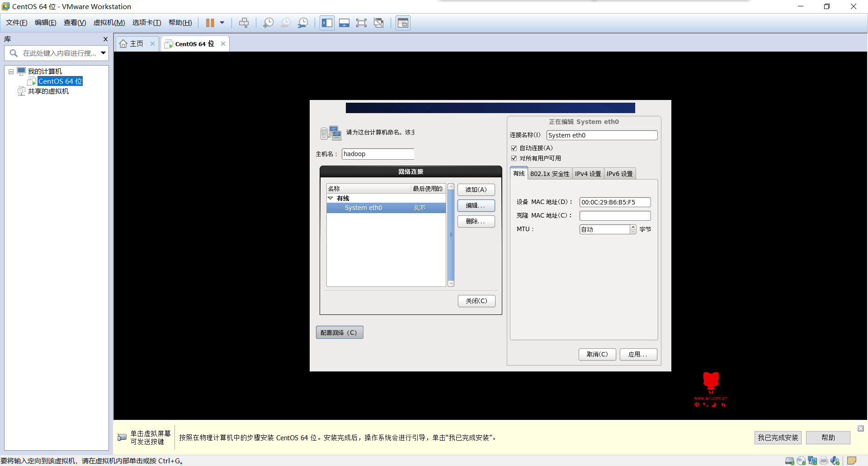Click the 设备 MAC 地址 input field
Screen dimensions: 868x466
pos(615,202)
